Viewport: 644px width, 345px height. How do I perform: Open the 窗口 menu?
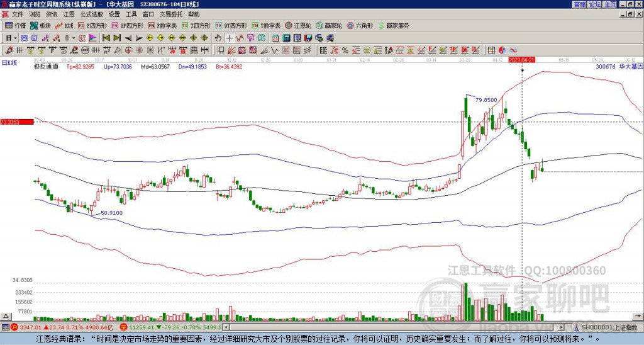tap(148, 14)
